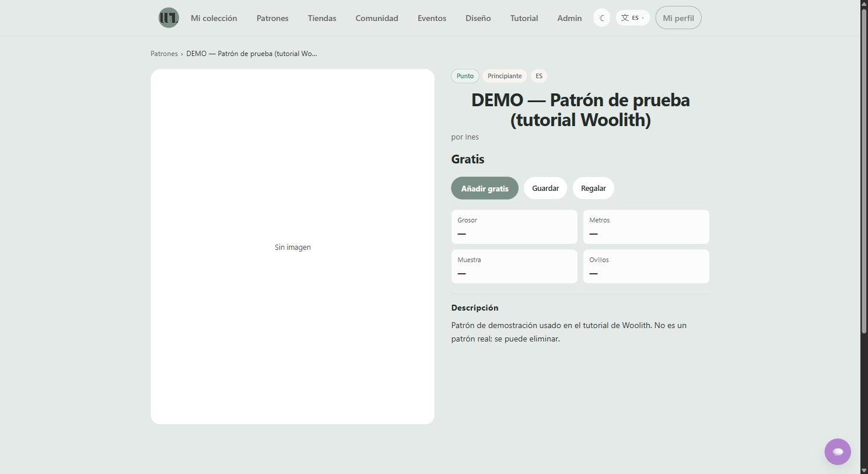
Task: Go to Patrones in navigation bar
Action: (272, 18)
